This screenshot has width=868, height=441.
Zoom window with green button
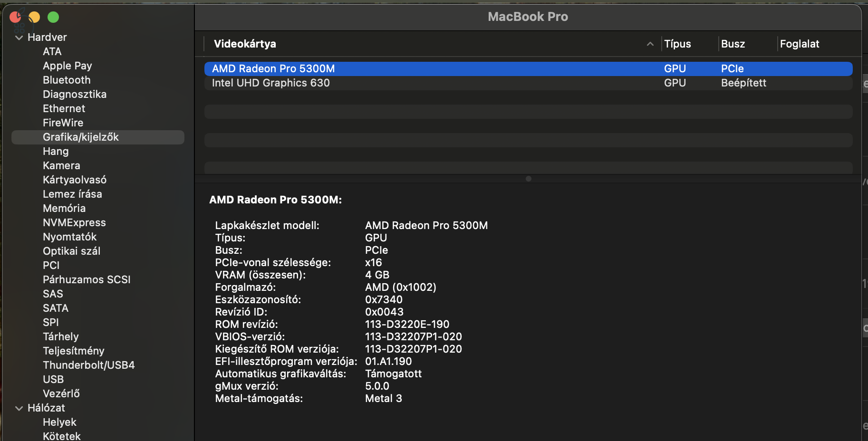(53, 17)
